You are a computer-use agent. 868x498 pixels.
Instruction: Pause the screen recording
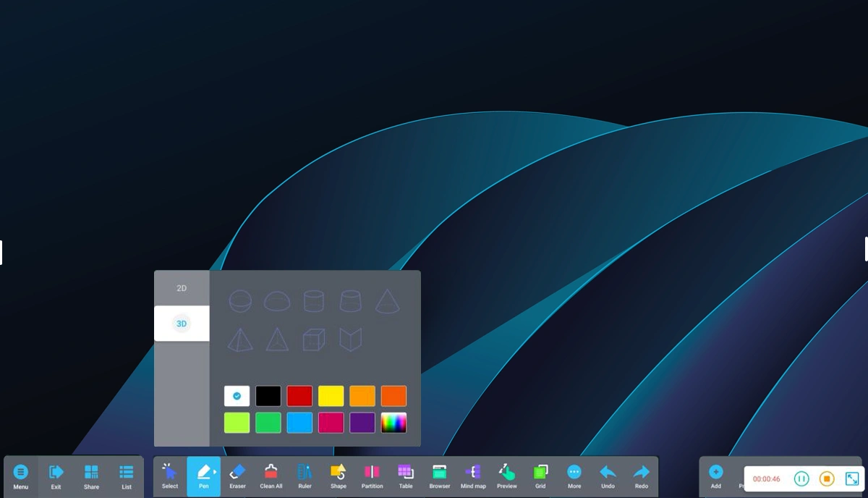tap(801, 478)
